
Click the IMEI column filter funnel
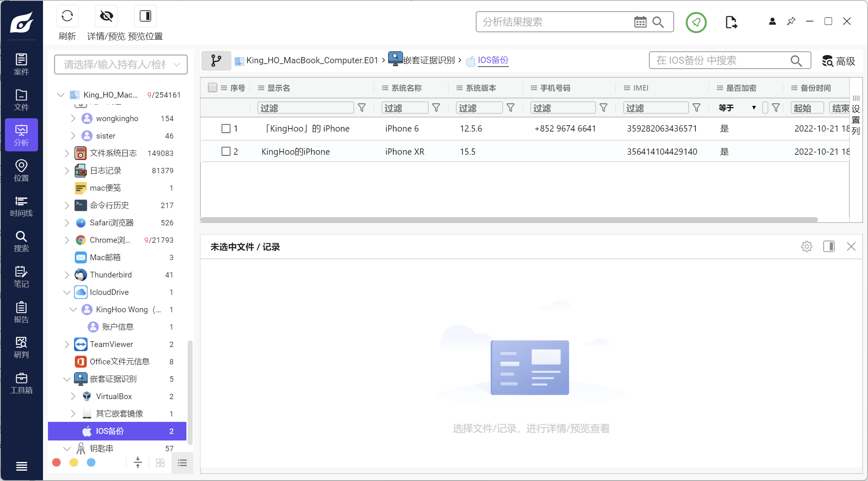[696, 108]
